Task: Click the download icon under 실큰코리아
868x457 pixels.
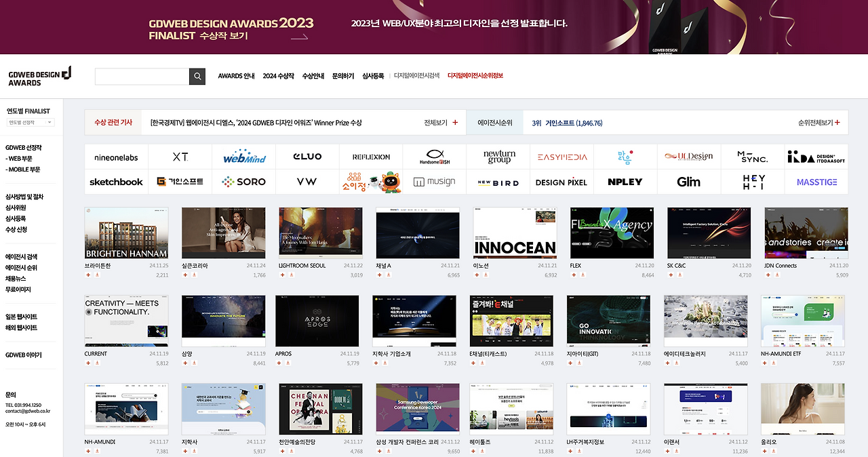Action: (195, 275)
